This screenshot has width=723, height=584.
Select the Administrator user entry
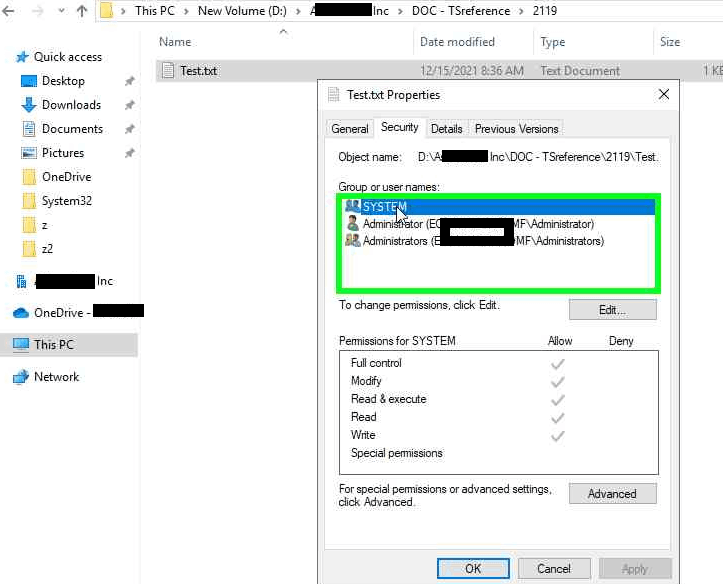pyautogui.click(x=499, y=224)
